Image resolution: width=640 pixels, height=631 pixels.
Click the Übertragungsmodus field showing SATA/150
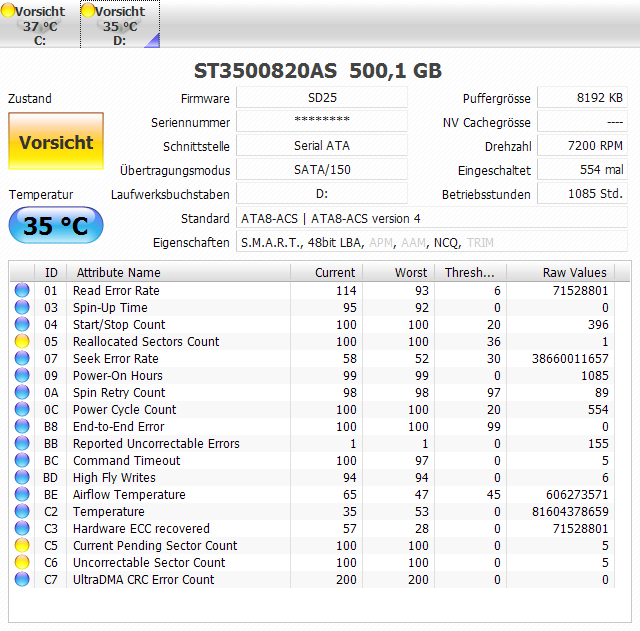pos(322,170)
